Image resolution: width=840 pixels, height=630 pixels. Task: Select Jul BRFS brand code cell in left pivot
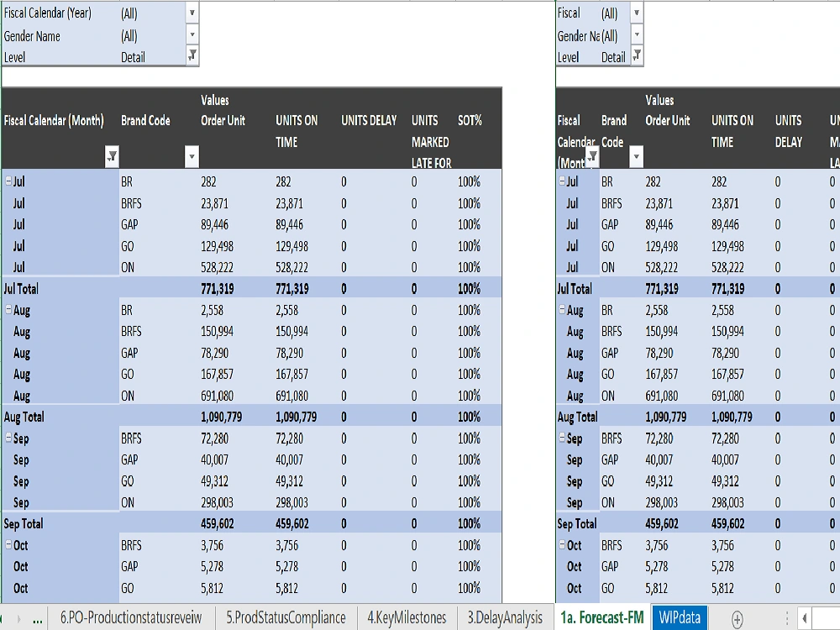(x=131, y=203)
